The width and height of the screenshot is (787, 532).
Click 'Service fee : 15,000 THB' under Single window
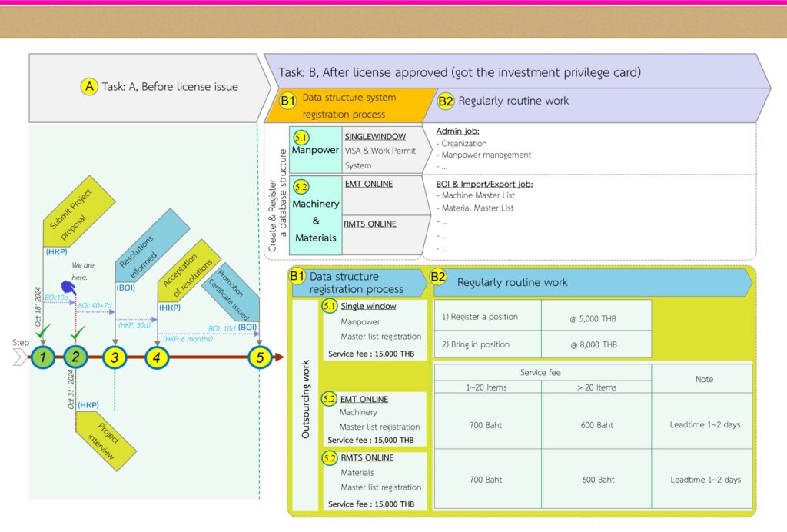371,354
